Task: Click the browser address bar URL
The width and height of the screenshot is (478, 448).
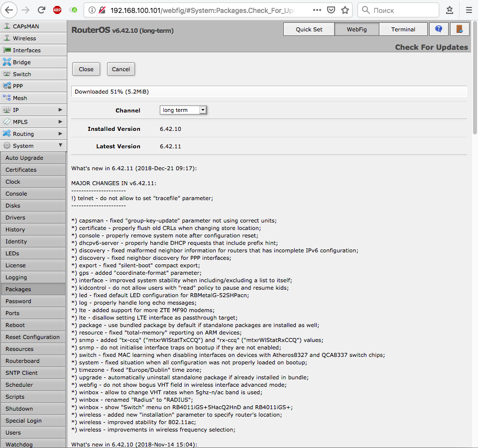Action: 203,10
